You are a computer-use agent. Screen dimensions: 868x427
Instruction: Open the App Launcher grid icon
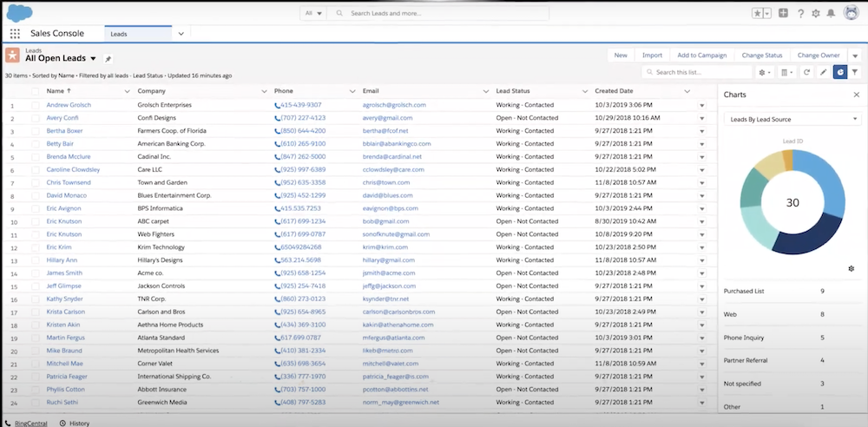coord(15,34)
